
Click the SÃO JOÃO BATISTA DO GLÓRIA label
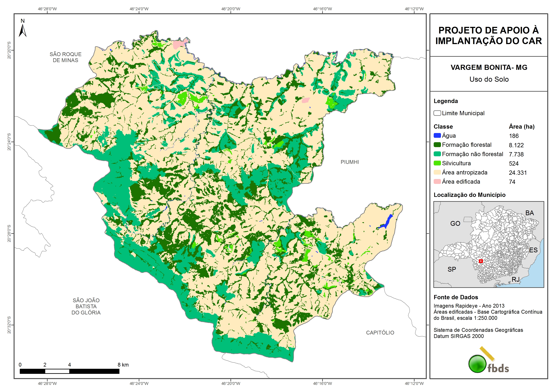click(86, 306)
